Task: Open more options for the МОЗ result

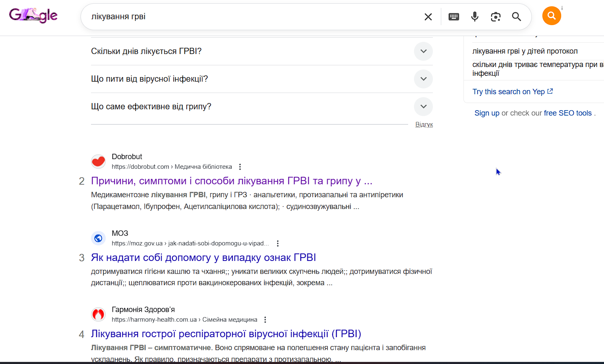Action: [x=278, y=243]
